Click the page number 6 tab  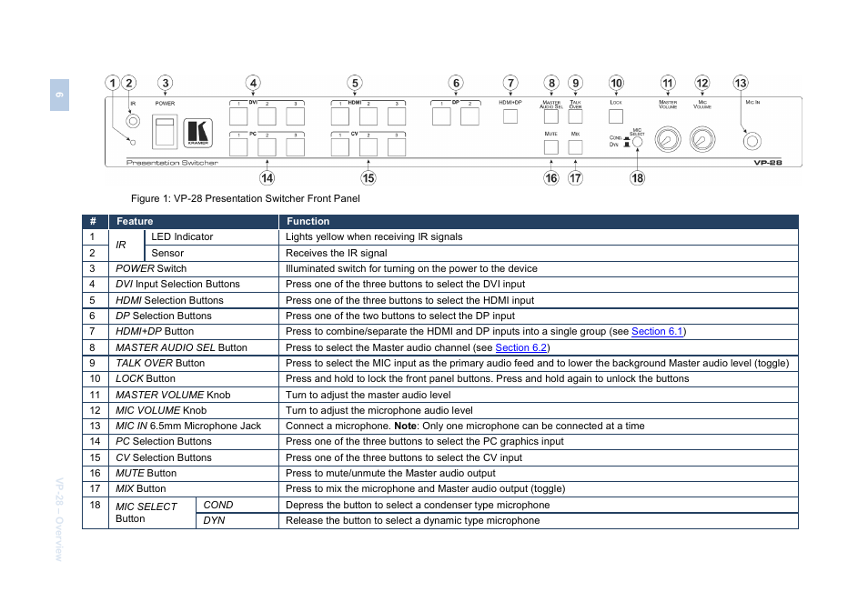point(59,95)
